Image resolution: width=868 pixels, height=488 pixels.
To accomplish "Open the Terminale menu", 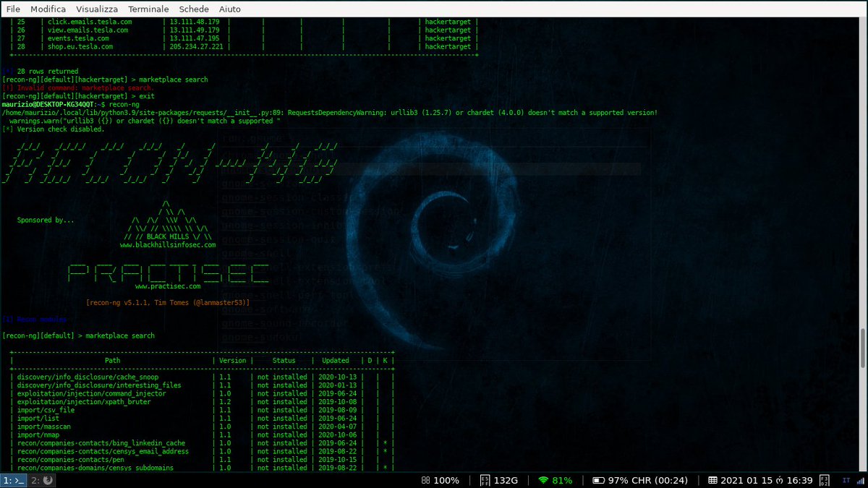I will click(x=148, y=9).
